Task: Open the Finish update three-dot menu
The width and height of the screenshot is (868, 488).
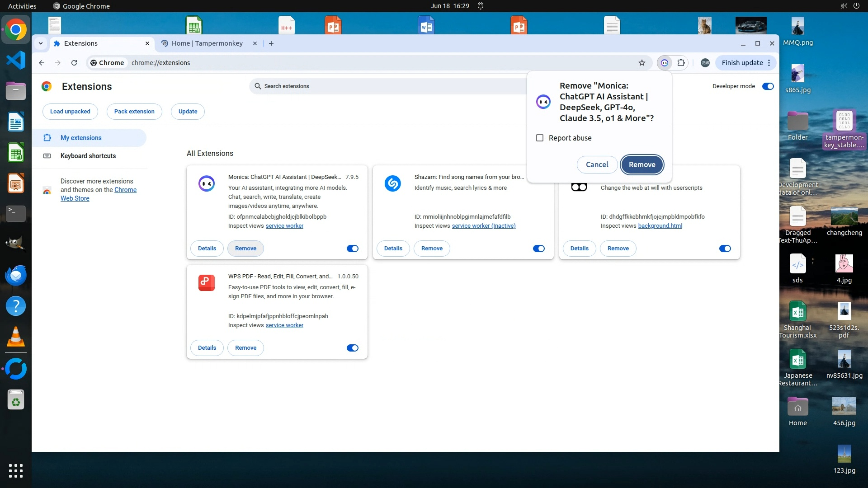Action: (769, 63)
